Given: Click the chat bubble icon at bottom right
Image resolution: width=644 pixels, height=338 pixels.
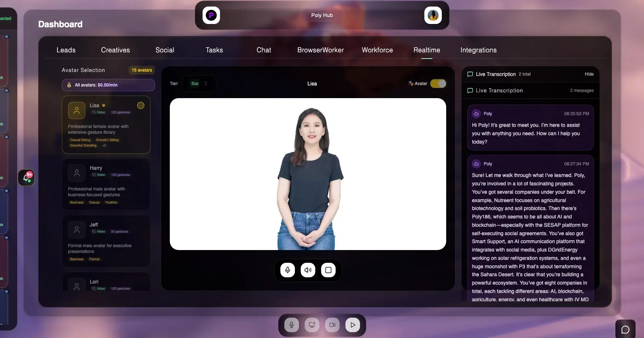Looking at the screenshot, I should (625, 329).
